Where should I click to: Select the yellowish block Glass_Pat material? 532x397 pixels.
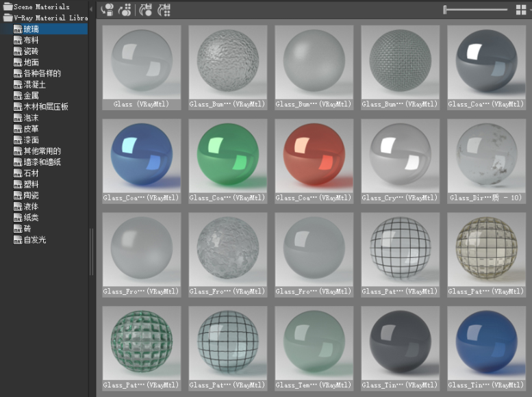(x=486, y=255)
